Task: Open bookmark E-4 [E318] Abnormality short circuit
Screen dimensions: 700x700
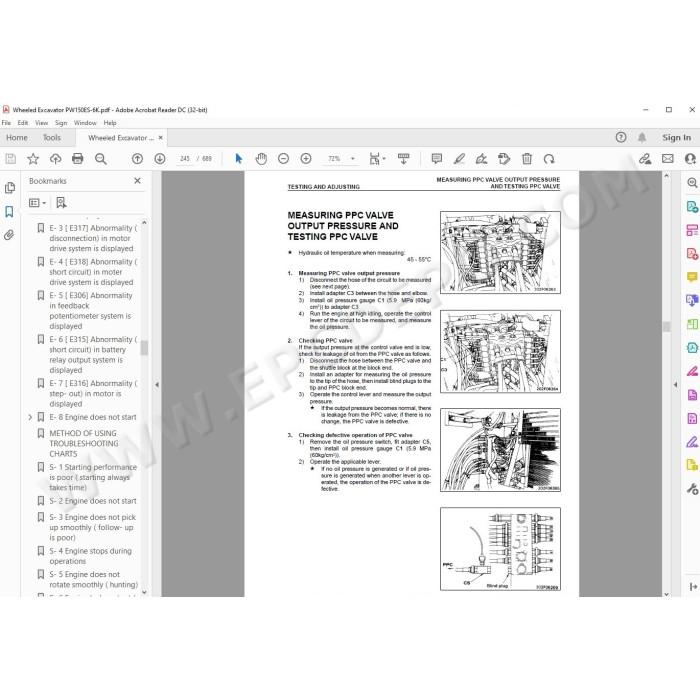Action: coord(93,272)
